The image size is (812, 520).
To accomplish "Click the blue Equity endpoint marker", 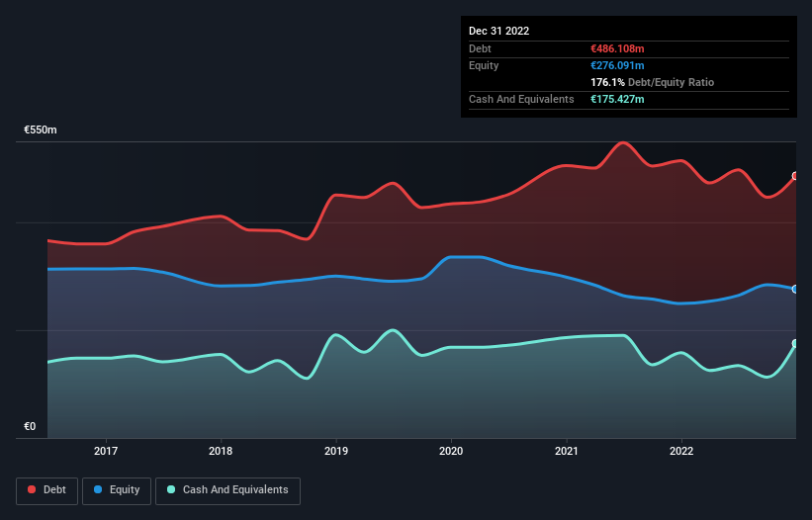I will [x=795, y=290].
